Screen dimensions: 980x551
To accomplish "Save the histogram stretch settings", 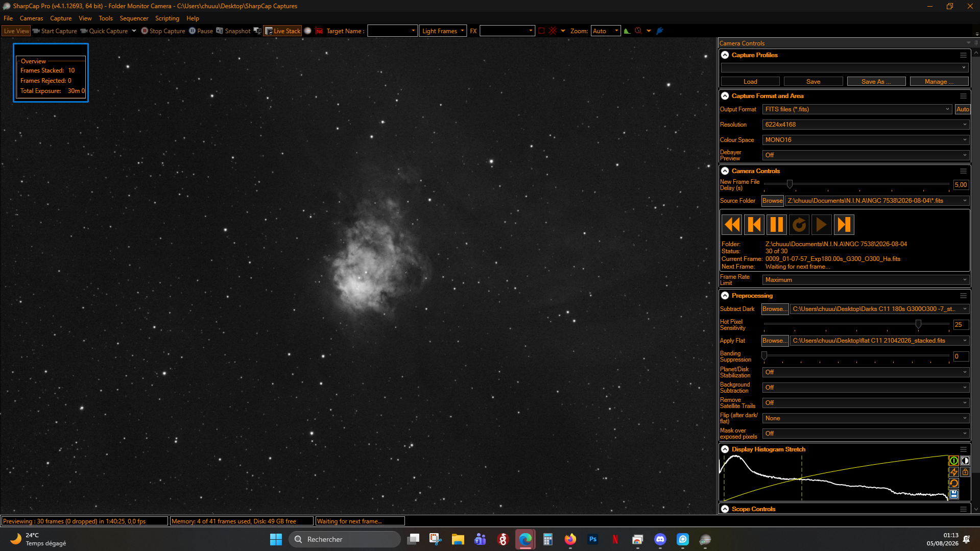I will [x=953, y=494].
